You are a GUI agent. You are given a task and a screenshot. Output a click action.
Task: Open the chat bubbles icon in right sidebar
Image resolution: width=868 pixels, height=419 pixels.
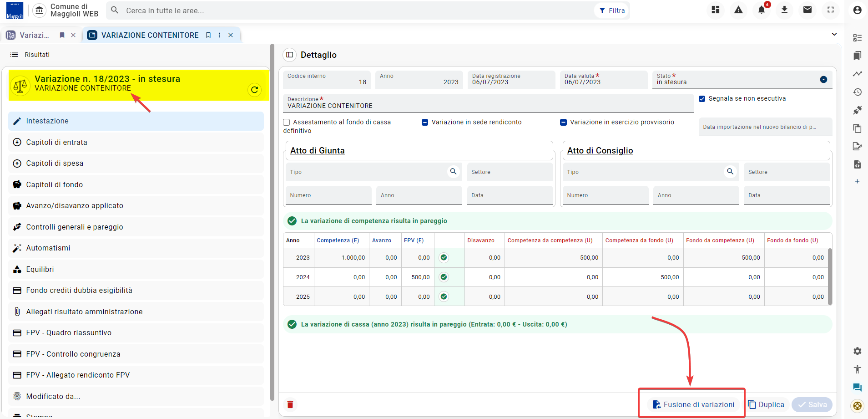[x=858, y=388]
